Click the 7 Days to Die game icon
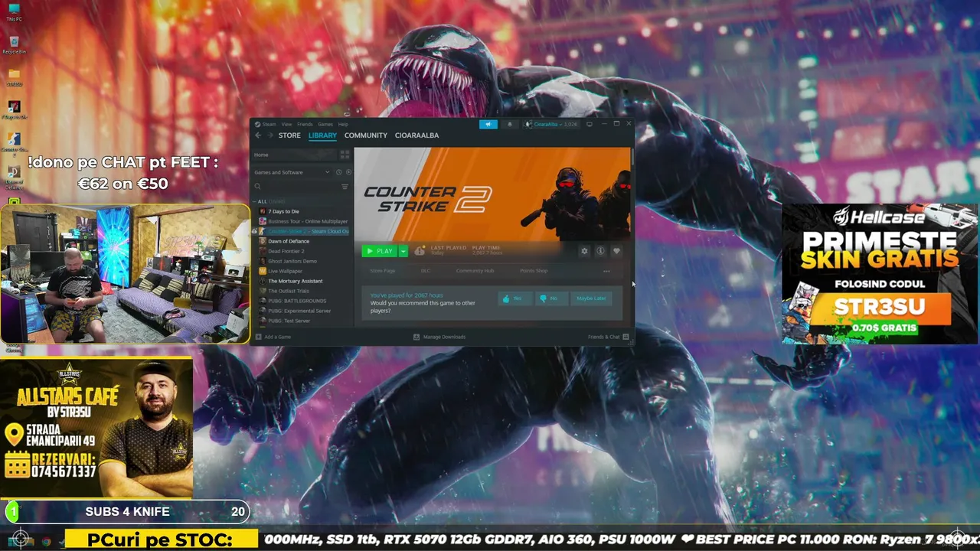Viewport: 980px width, 551px height. click(x=263, y=211)
